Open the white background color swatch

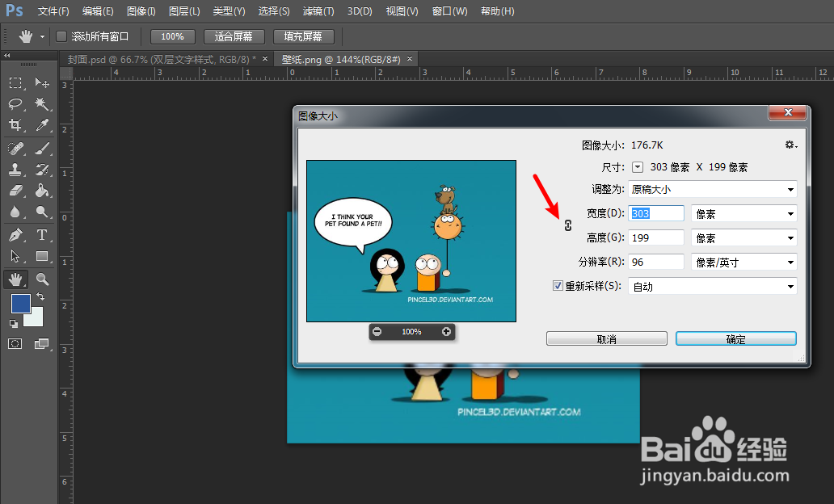pos(35,318)
